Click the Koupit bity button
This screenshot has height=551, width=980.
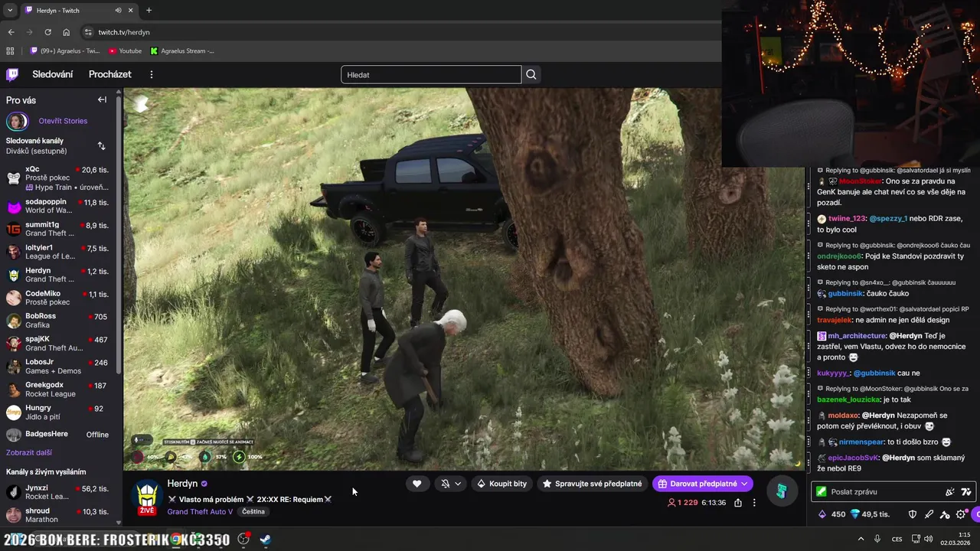click(x=501, y=484)
